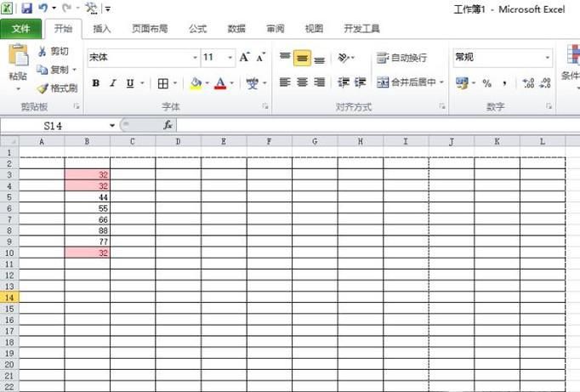
Task: Expand the Name Box dropdown arrow
Action: [x=112, y=126]
